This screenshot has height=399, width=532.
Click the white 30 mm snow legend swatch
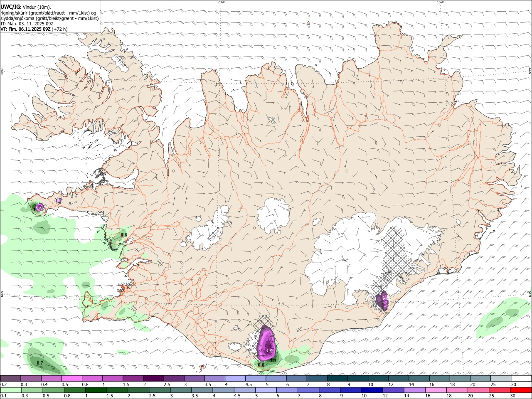[x=522, y=378]
